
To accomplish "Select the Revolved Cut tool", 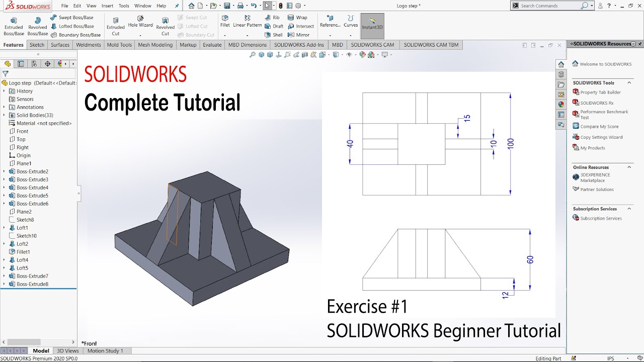I will [x=165, y=26].
